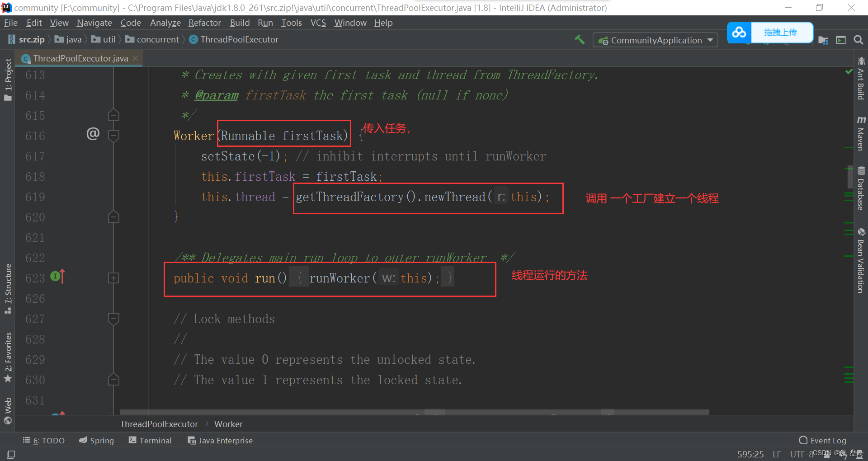The height and width of the screenshot is (461, 868).
Task: Select the ThreadPoolExecutor.java editor tab
Action: click(x=80, y=58)
